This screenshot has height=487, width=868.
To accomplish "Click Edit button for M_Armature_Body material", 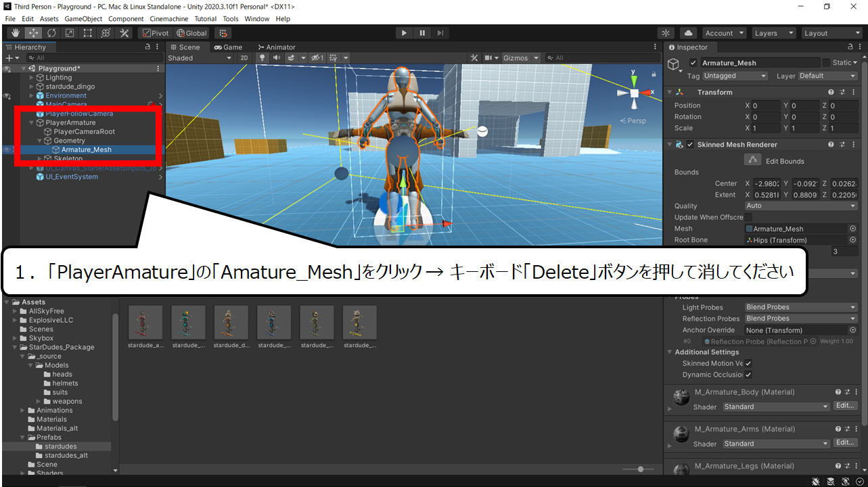I will 846,406.
